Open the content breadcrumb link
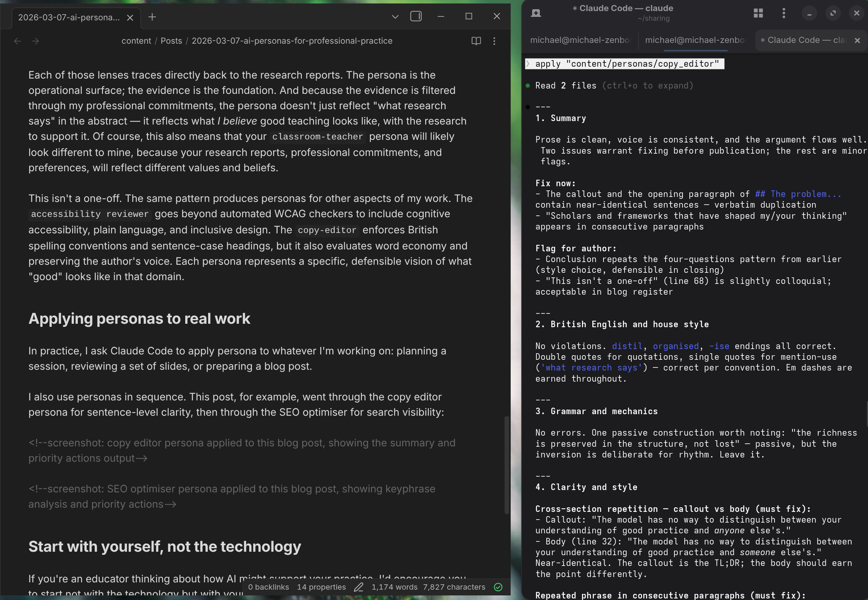This screenshot has width=868, height=600. (x=136, y=41)
